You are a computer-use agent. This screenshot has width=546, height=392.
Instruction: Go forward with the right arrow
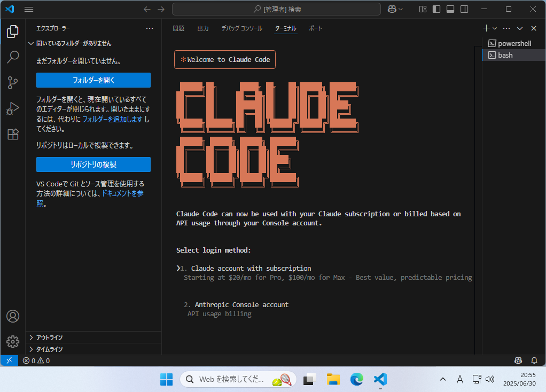click(x=161, y=10)
